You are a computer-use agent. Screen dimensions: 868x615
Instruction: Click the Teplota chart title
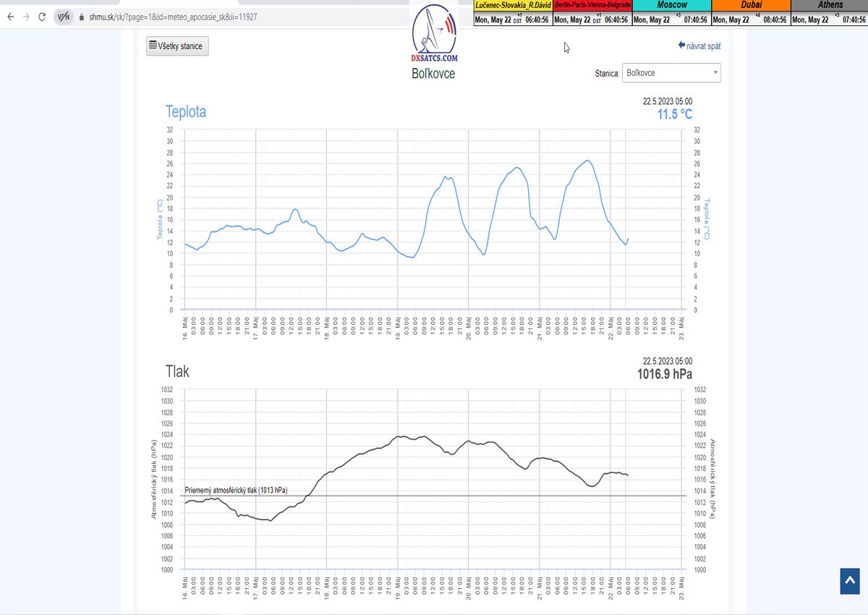click(x=186, y=111)
